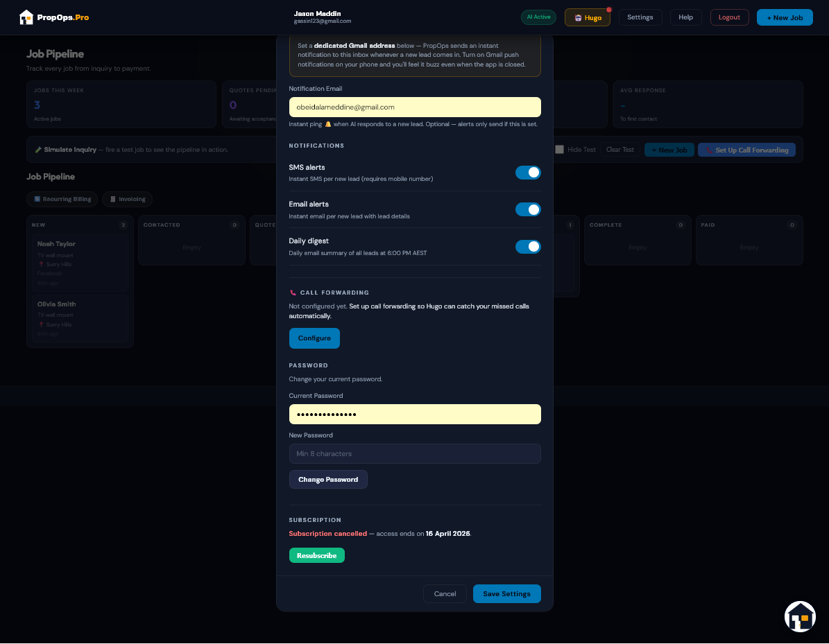Cancel the settings dialog

(445, 594)
